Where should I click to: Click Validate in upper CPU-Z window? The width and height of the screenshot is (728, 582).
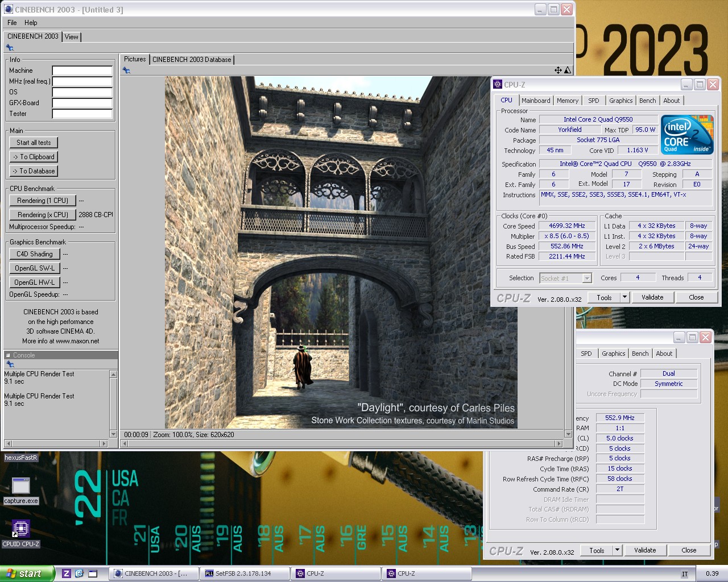tap(652, 297)
